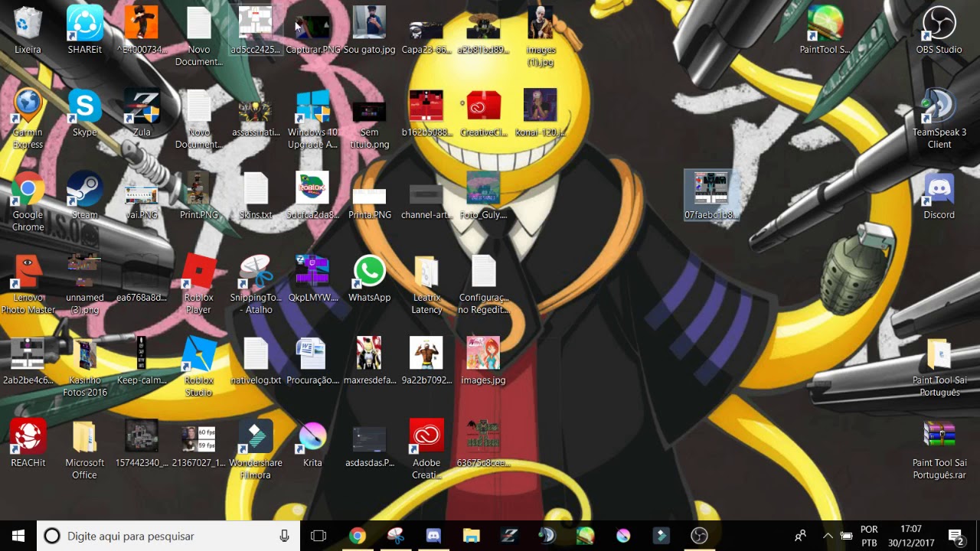Select the unnamed (3).png image file

pos(84,285)
